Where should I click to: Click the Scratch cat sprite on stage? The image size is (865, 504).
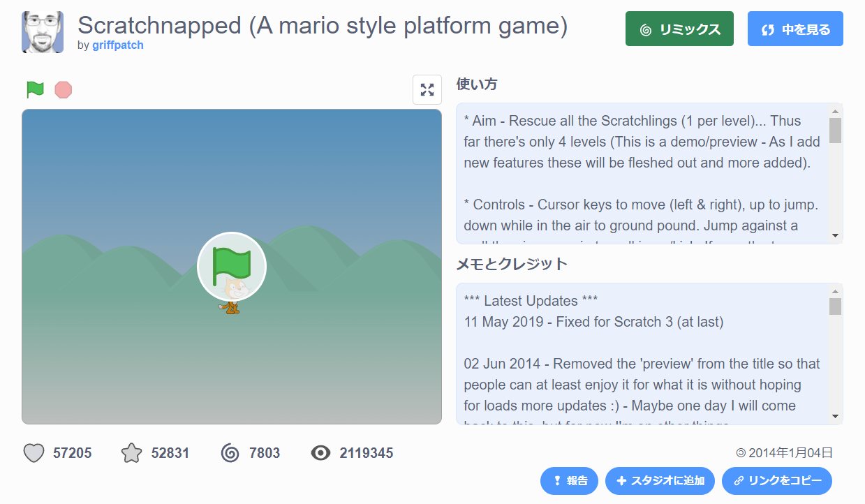[x=232, y=297]
